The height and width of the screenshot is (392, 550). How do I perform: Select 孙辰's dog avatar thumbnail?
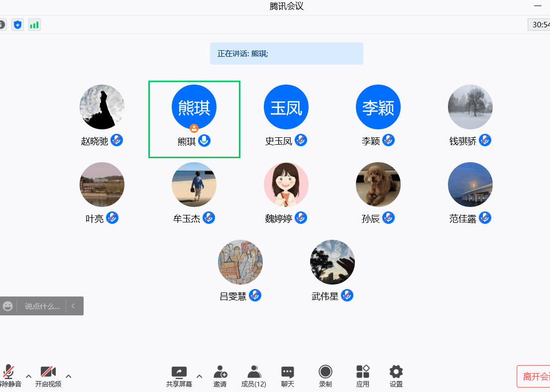(378, 185)
